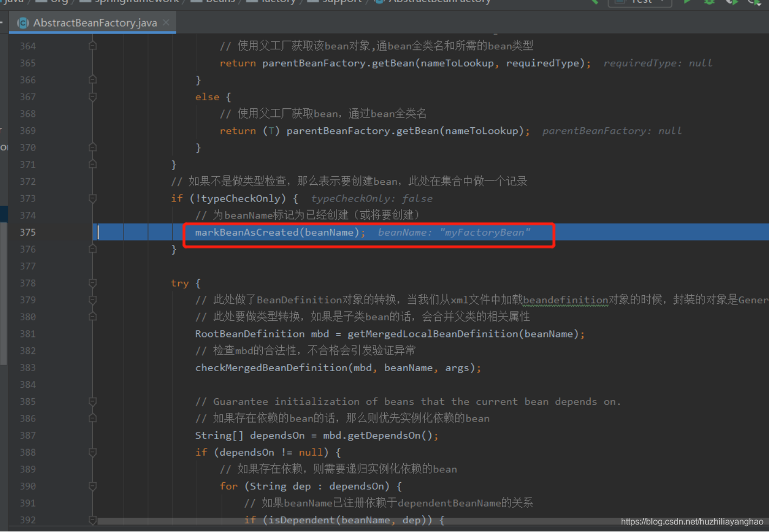Click the parentBeanFactory: null inline hint
This screenshot has height=532, width=769.
tap(612, 131)
